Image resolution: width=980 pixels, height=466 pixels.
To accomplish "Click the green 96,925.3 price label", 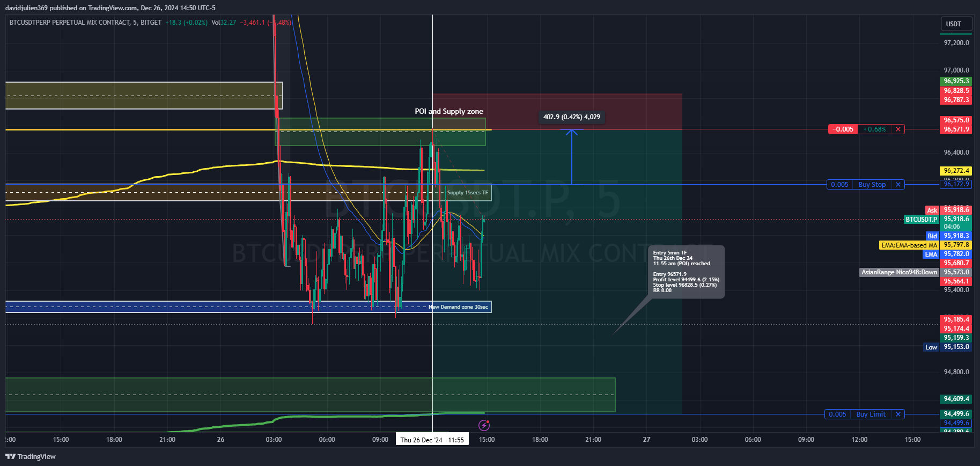I will point(956,81).
